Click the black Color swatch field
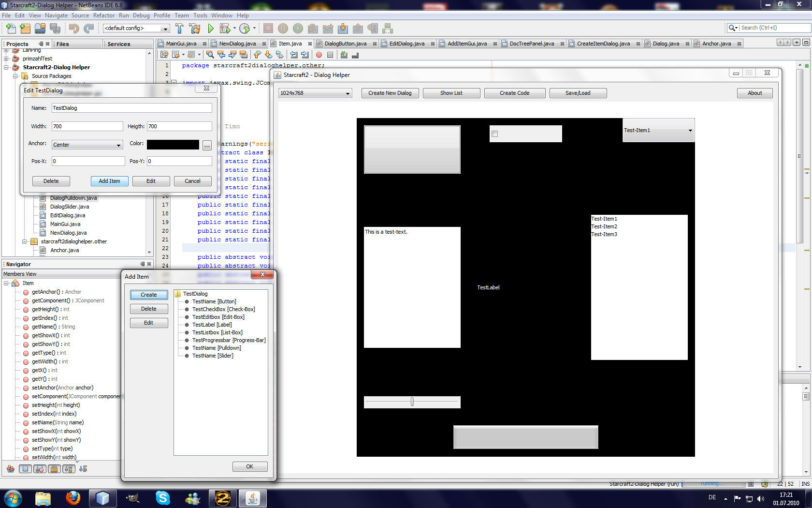Viewport: 812px width, 508px height. [x=173, y=145]
